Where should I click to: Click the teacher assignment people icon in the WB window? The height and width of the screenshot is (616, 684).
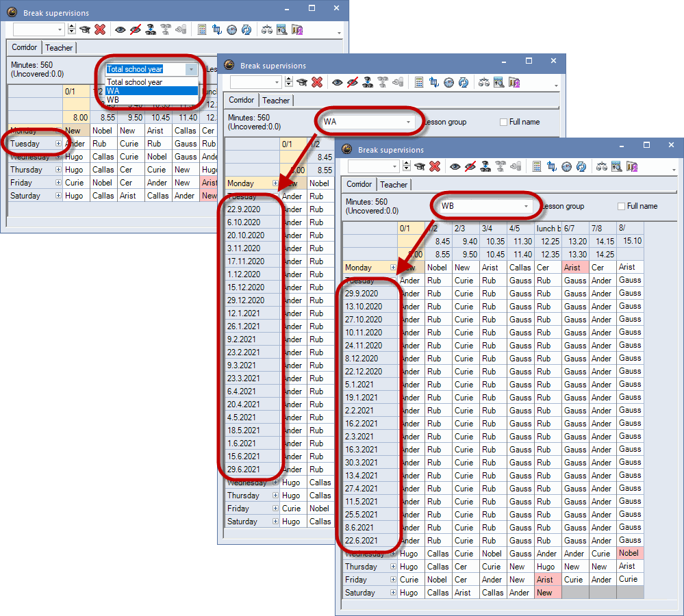point(485,166)
